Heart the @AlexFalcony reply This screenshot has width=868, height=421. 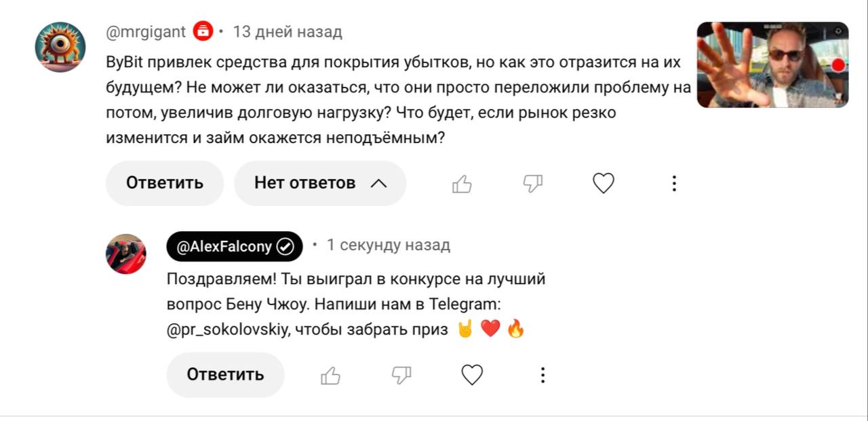[x=472, y=376]
